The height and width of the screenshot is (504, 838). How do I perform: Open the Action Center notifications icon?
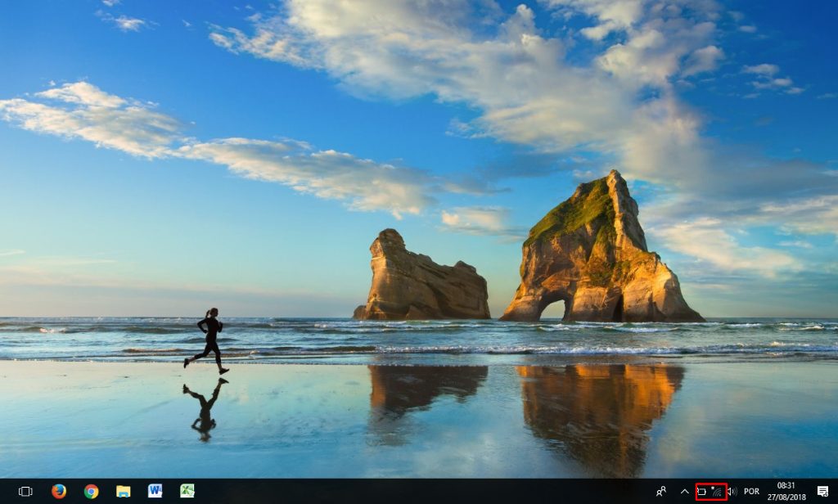tap(822, 491)
